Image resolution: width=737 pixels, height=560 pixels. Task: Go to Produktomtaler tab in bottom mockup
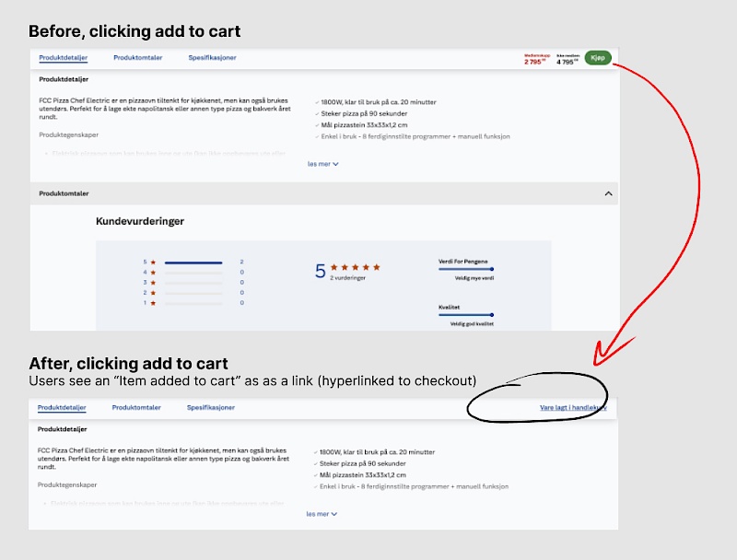tap(136, 408)
